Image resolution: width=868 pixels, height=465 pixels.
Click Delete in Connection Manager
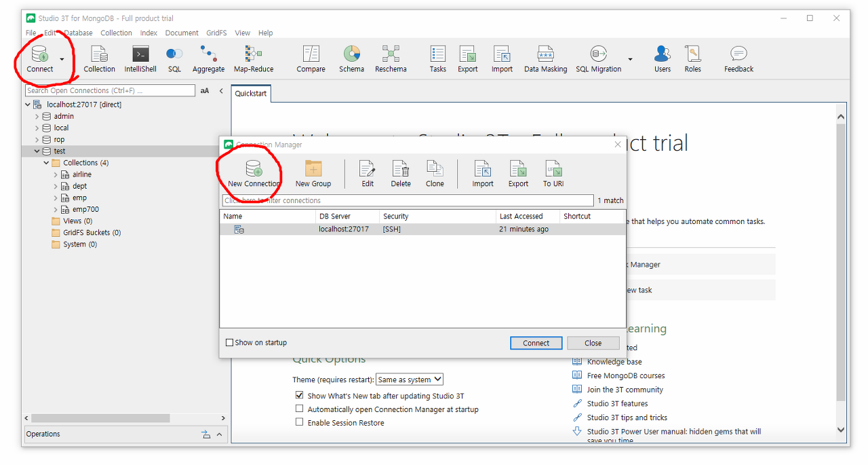(x=401, y=174)
